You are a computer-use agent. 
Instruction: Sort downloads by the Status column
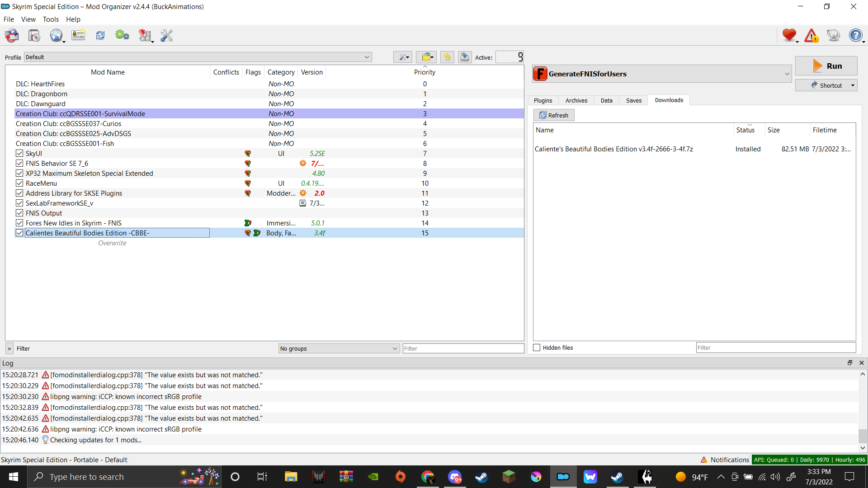click(x=749, y=130)
